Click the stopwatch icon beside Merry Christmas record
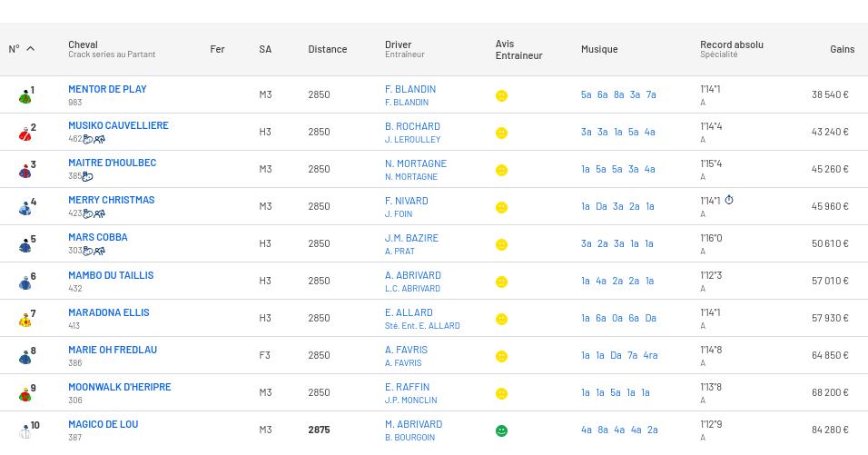The height and width of the screenshot is (455, 868). click(728, 201)
